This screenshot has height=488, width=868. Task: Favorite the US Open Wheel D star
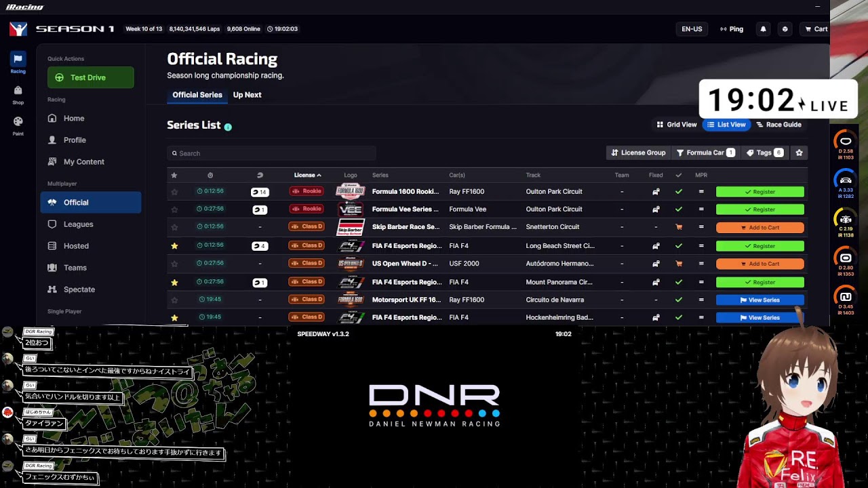(x=174, y=264)
